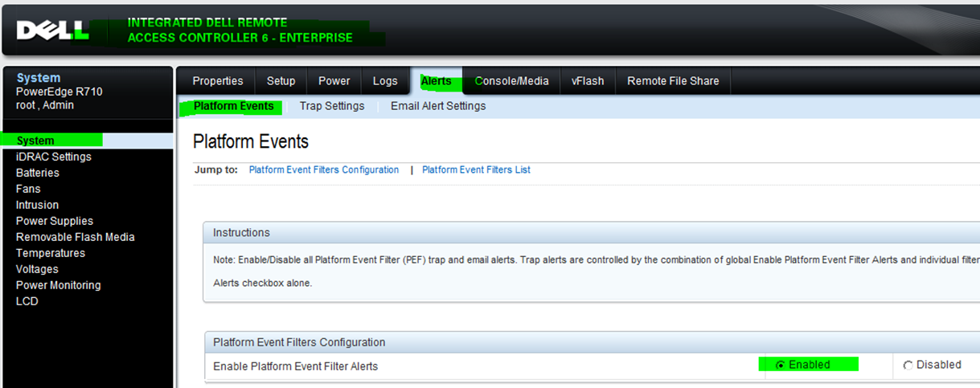Select Temperatures in the sidebar
This screenshot has width=980, height=388.
[50, 253]
